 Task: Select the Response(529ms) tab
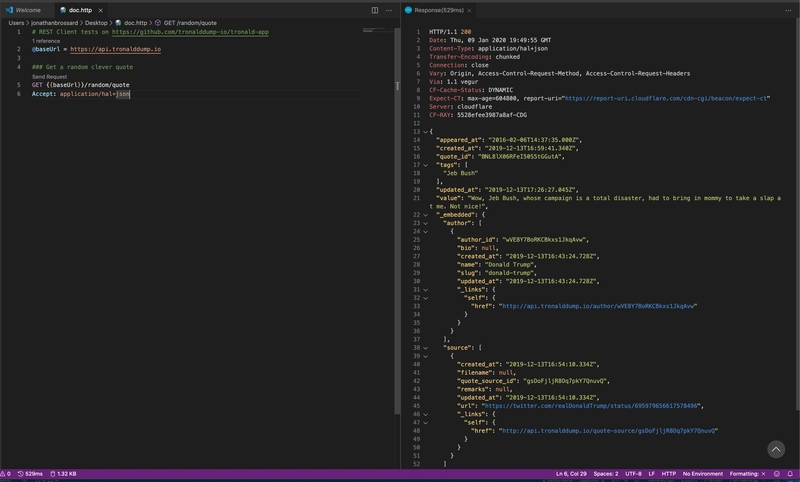438,10
